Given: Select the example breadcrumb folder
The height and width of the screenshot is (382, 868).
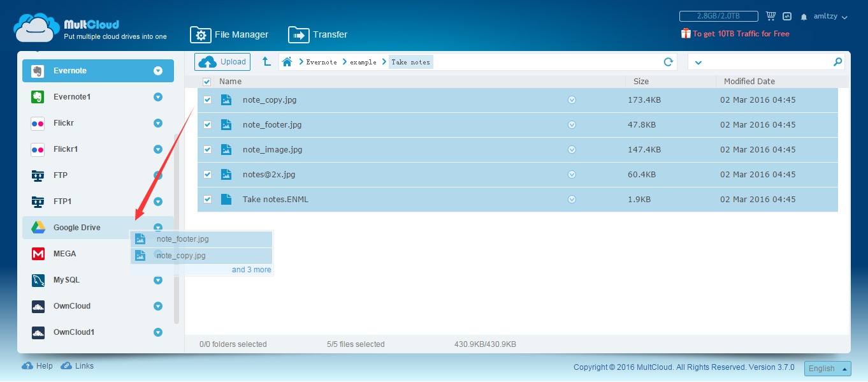Looking at the screenshot, I should pos(363,62).
